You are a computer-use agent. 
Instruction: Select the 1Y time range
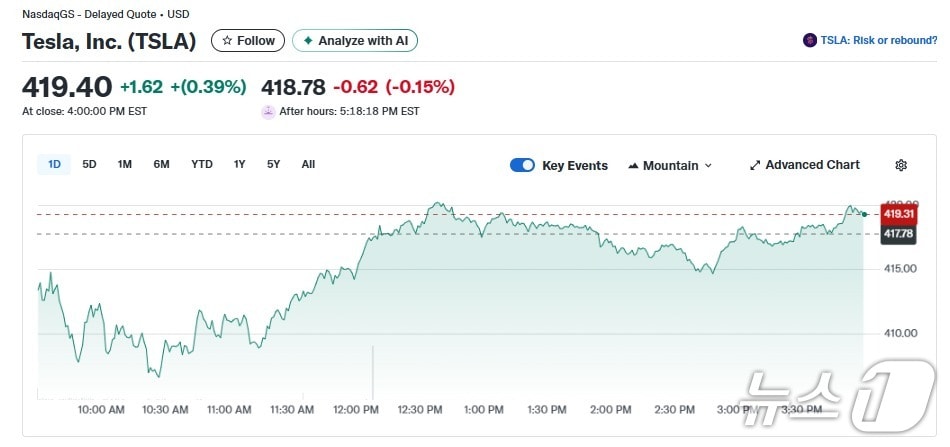240,164
